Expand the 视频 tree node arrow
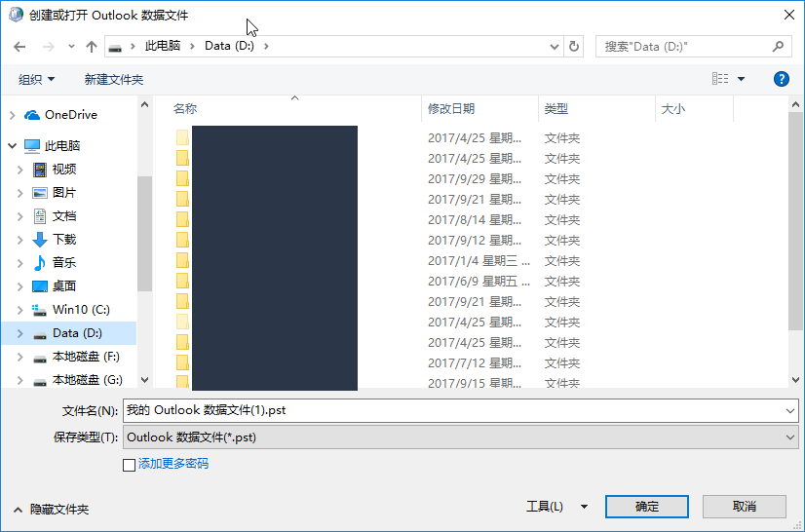 (x=20, y=170)
